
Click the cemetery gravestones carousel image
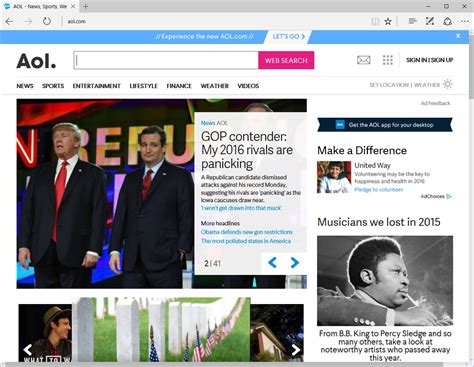click(x=161, y=329)
